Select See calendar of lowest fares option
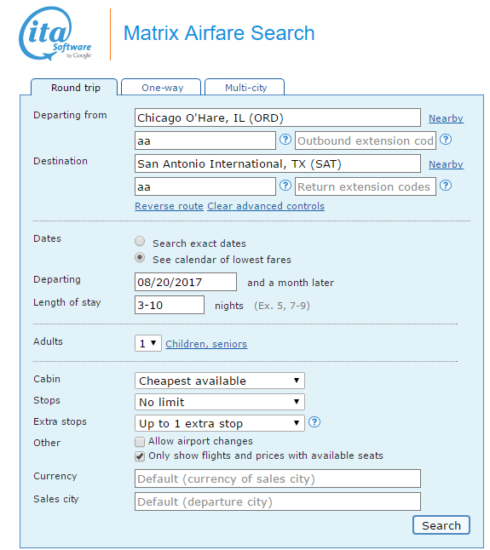 140,258
